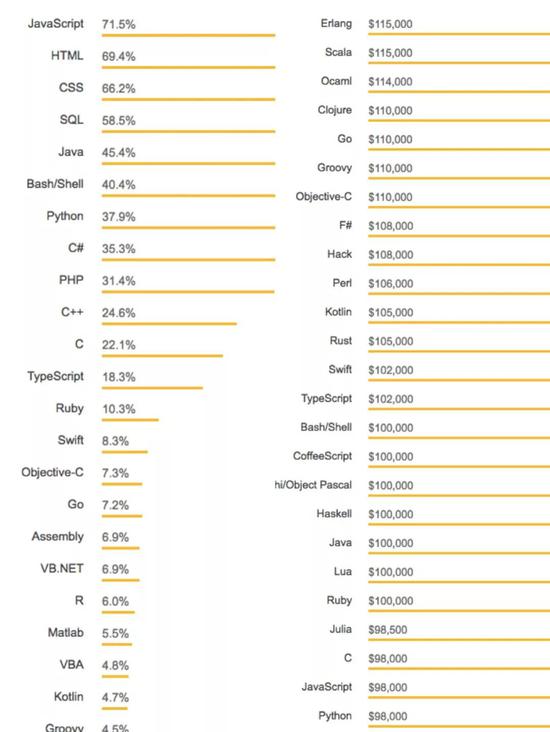This screenshot has width=550, height=732.
Task: Select the Assembly label
Action: click(57, 536)
